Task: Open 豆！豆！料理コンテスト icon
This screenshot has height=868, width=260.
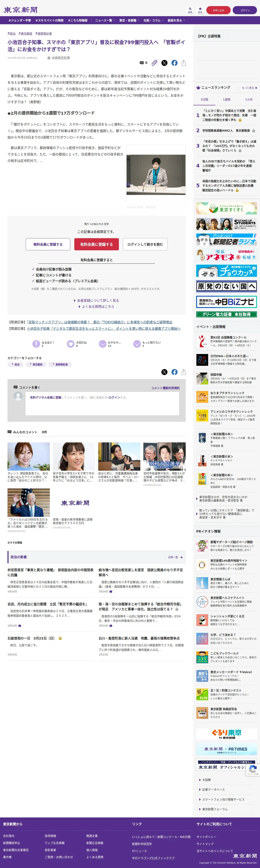Action: 202,694
